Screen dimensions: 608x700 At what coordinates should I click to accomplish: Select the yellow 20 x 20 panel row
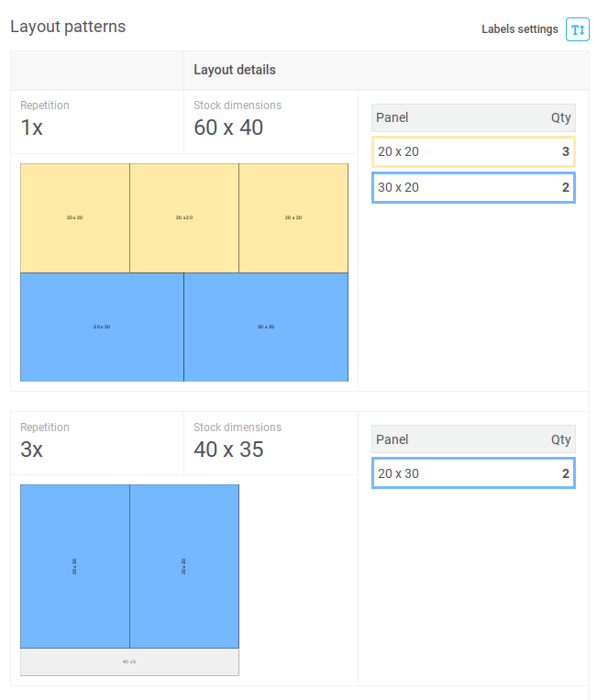tap(473, 151)
